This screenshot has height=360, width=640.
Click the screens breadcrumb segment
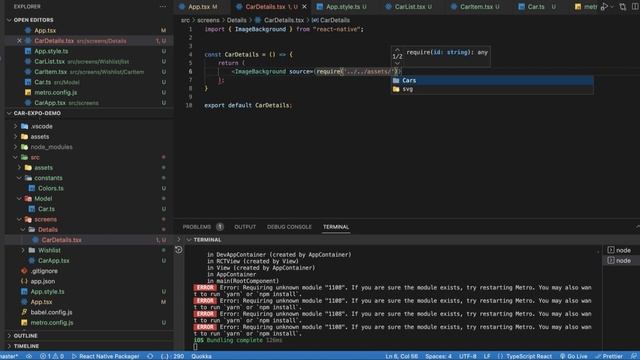click(208, 20)
